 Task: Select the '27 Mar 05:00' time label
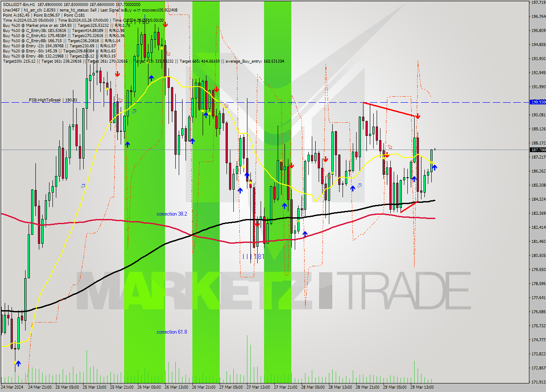[231, 387]
